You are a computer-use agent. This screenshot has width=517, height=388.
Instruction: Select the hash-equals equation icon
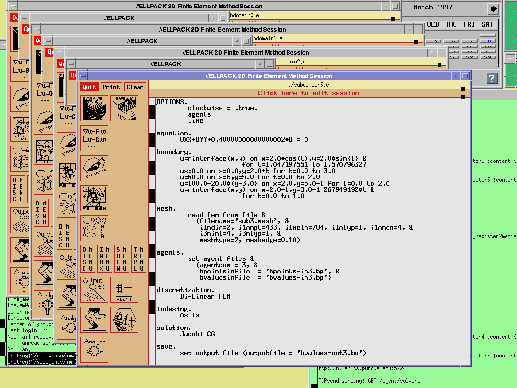point(124,290)
